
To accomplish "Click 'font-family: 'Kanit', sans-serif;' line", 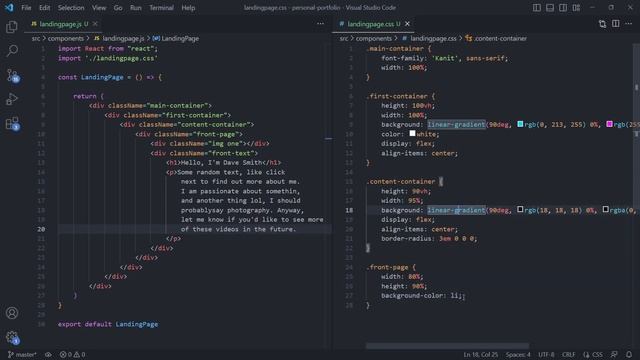I will tap(444, 58).
